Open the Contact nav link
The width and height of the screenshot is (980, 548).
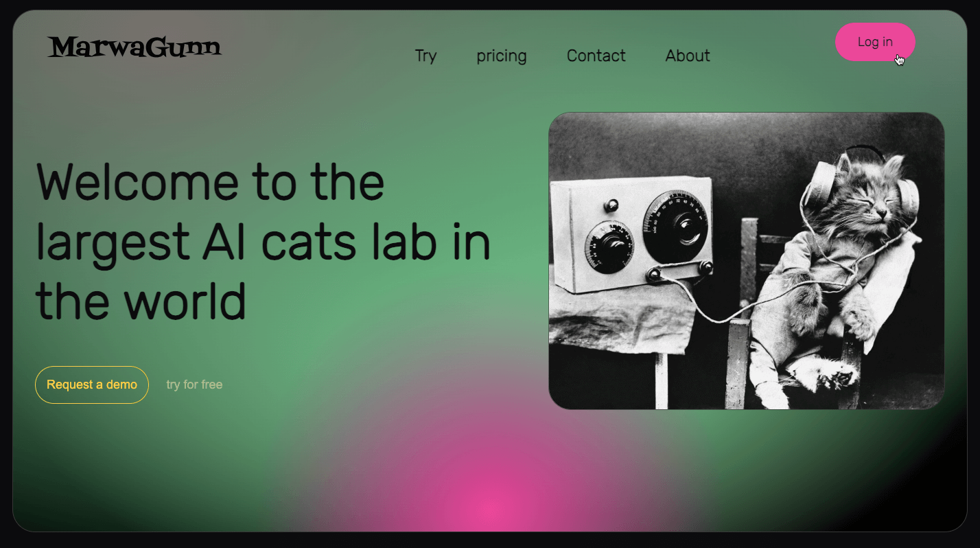coord(596,56)
